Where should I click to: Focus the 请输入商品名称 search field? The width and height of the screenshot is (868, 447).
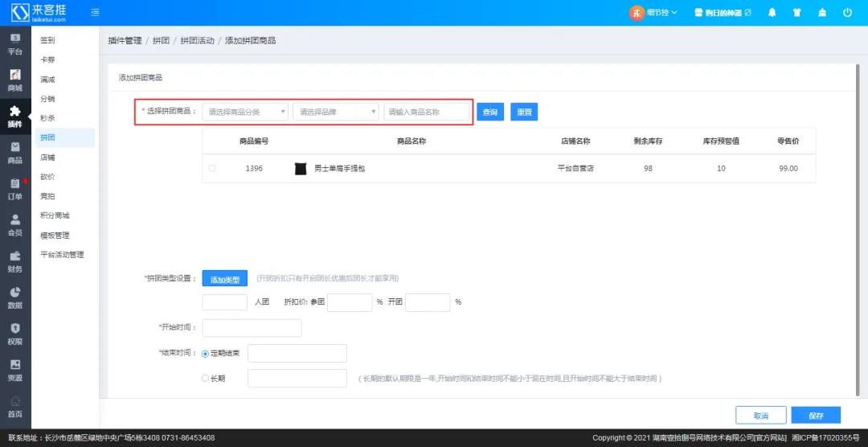coord(427,112)
